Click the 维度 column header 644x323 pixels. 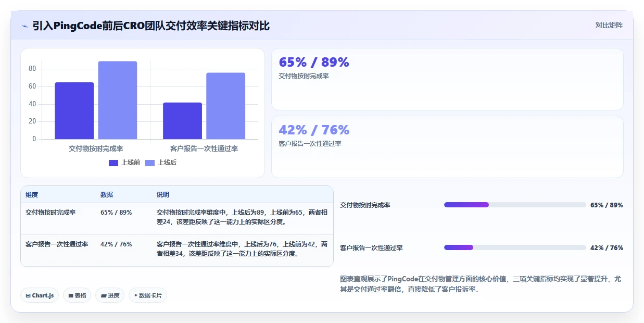click(x=32, y=195)
